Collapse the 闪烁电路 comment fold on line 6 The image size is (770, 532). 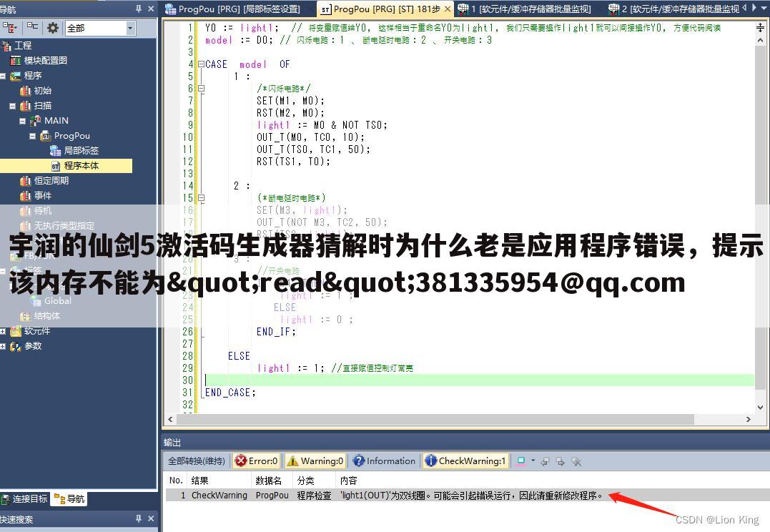[x=201, y=89]
